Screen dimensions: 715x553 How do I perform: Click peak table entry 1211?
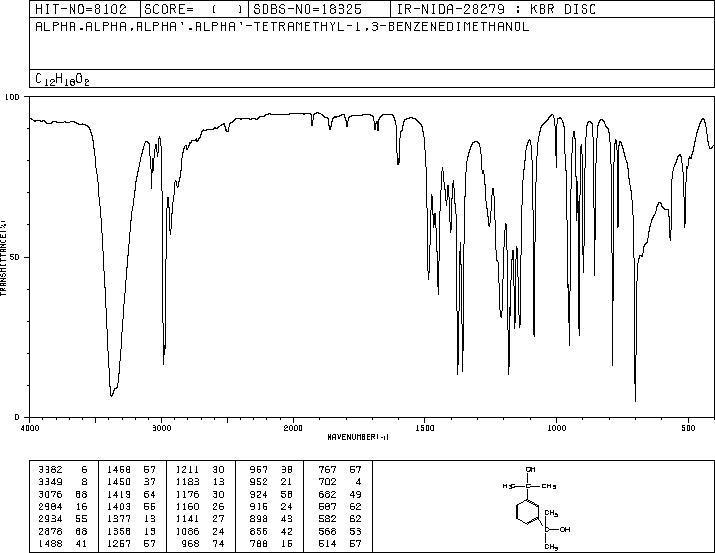click(187, 469)
